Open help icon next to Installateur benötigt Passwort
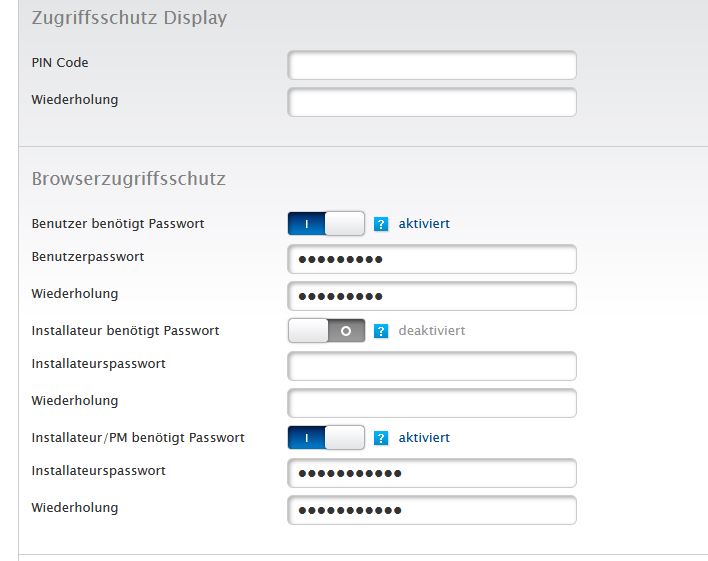 [x=381, y=331]
